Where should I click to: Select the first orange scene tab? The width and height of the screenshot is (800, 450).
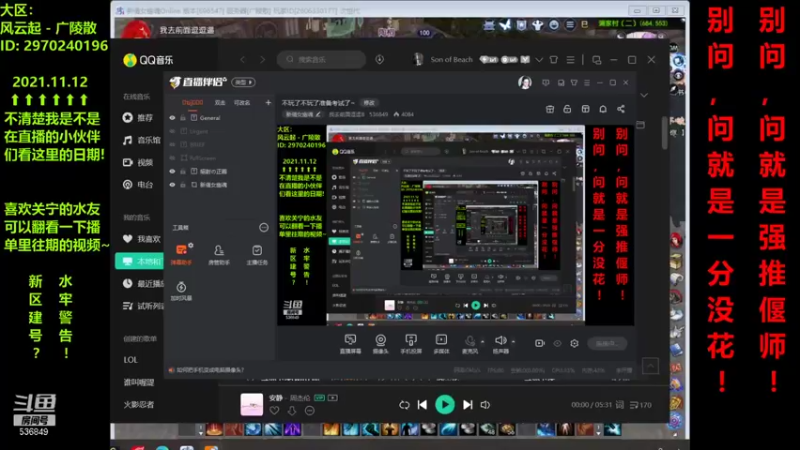click(192, 103)
